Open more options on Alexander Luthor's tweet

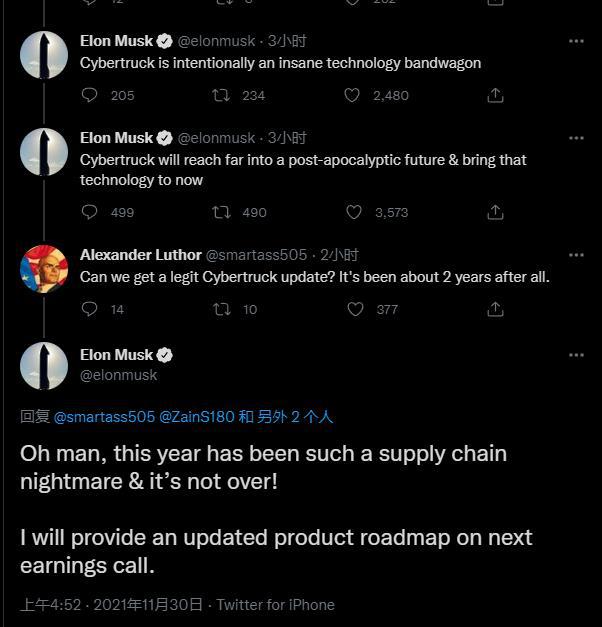click(x=576, y=255)
